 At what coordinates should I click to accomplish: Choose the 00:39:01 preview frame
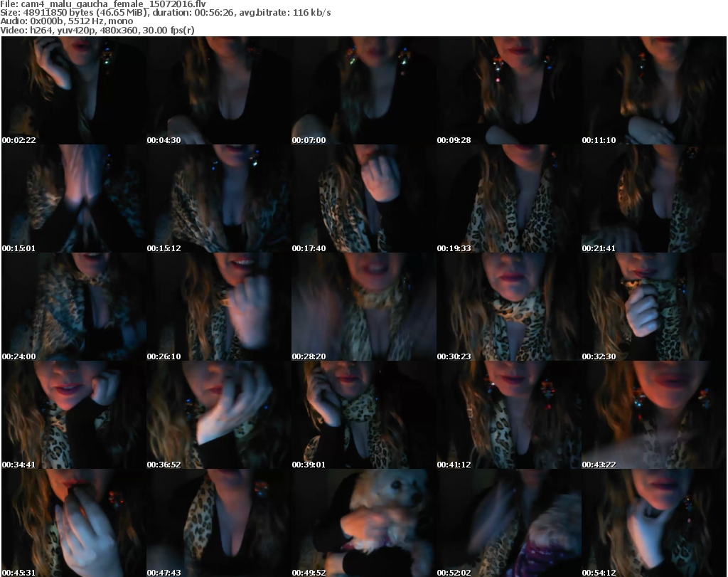pos(364,415)
